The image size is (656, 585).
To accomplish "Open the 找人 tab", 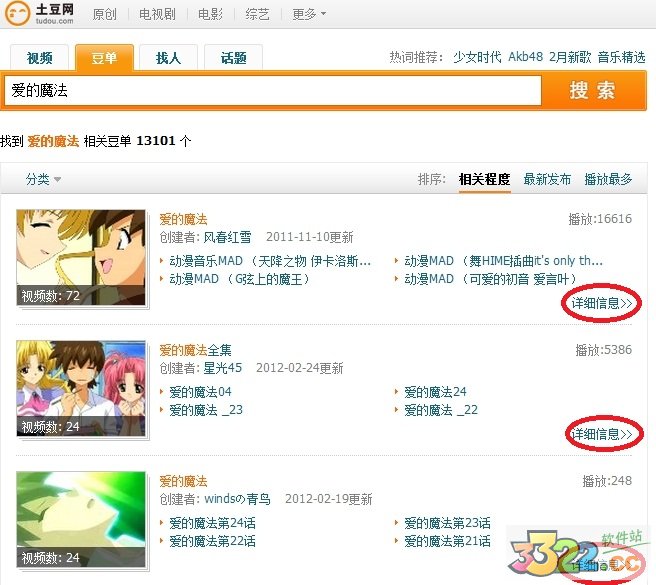I will pos(168,58).
